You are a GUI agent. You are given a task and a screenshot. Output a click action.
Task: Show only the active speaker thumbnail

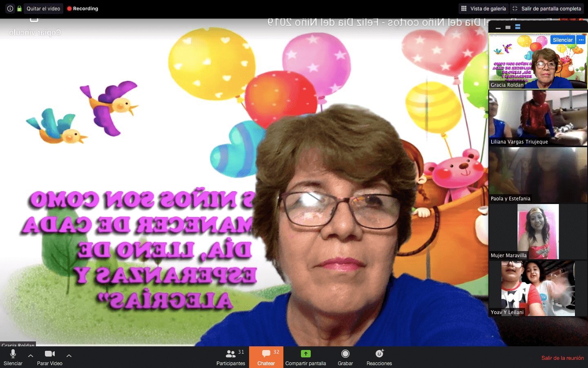(x=508, y=27)
